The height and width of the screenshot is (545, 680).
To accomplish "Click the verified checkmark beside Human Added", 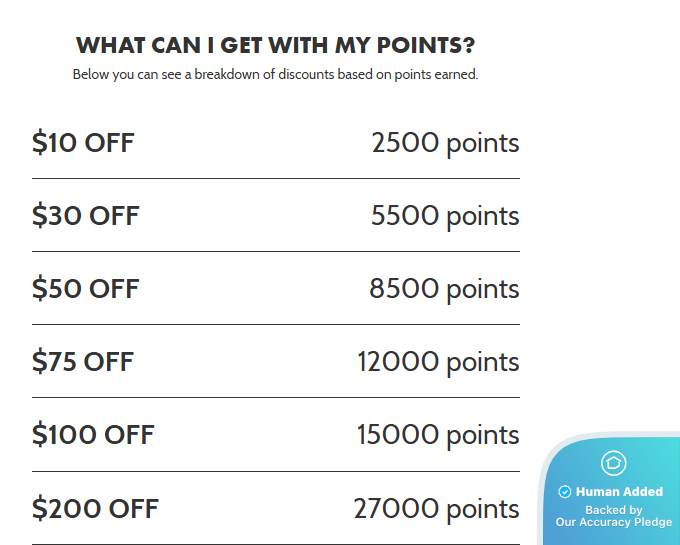I will [565, 492].
